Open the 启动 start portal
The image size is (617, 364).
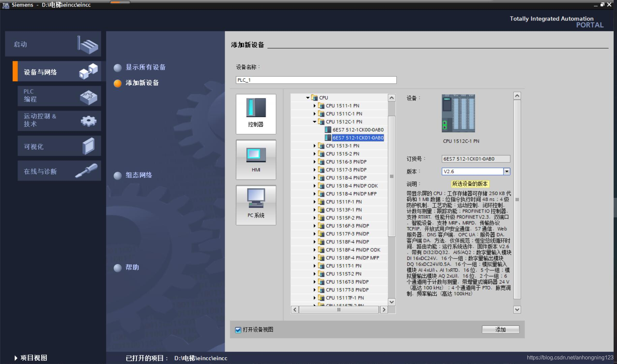tap(53, 44)
